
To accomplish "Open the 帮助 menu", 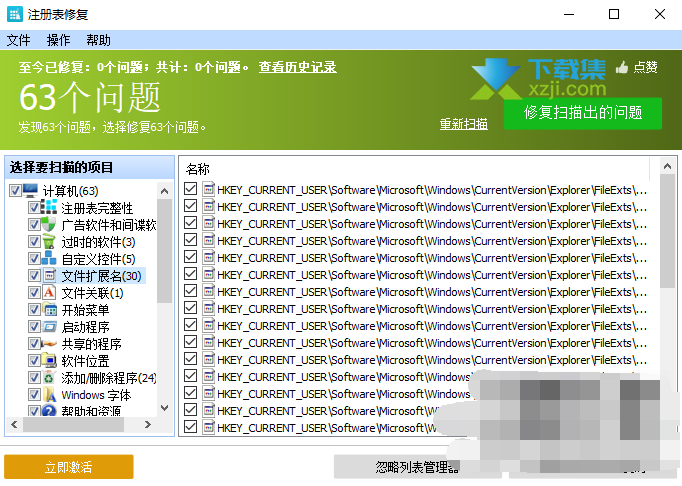I will 98,40.
